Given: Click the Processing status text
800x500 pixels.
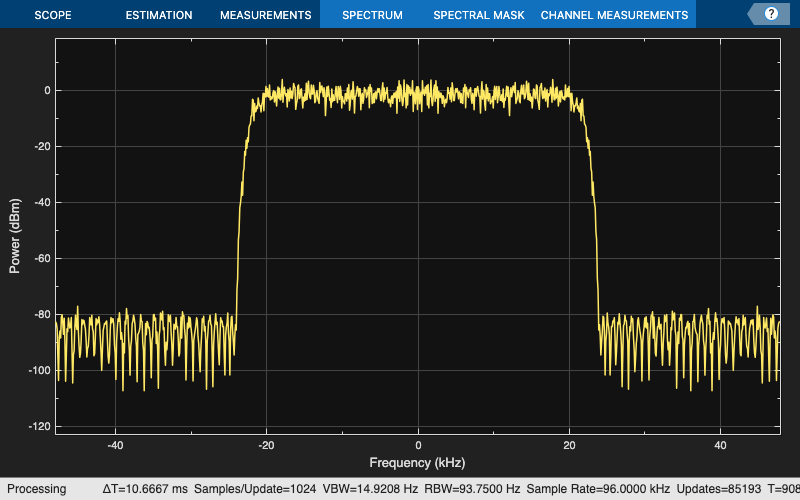Looking at the screenshot, I should pos(36,489).
